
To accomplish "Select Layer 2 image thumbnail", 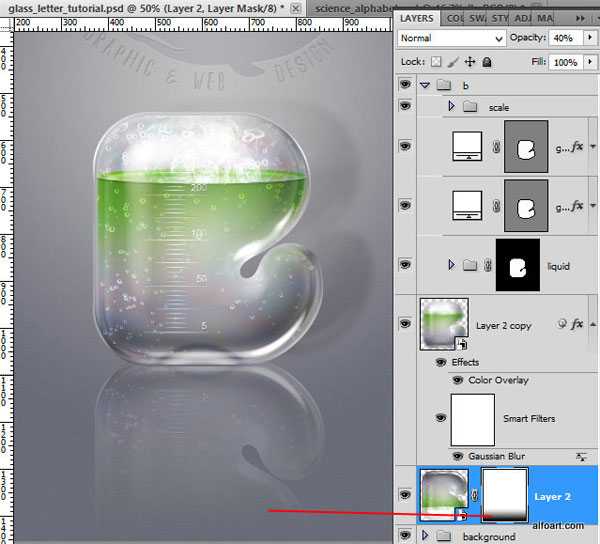I will pos(444,495).
